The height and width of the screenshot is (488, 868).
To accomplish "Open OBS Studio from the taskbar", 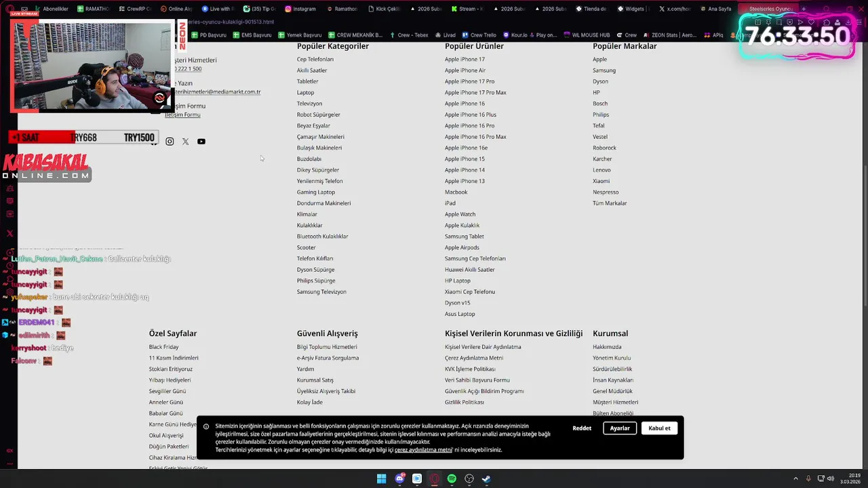I will click(469, 479).
